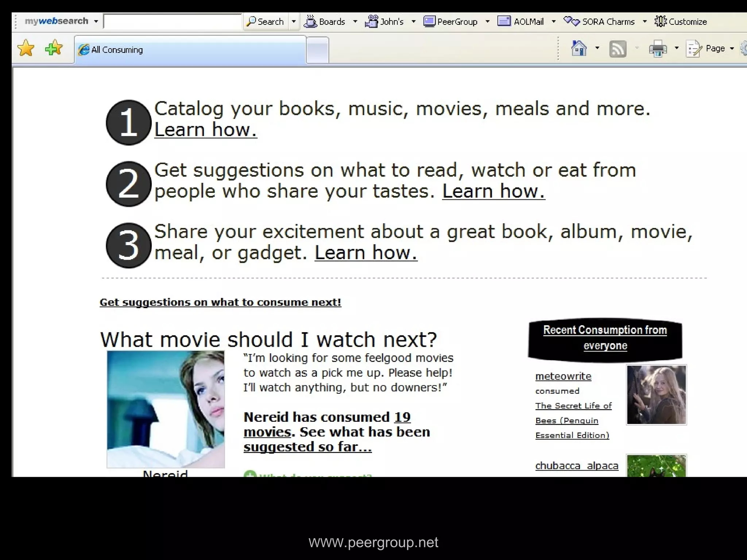The width and height of the screenshot is (747, 560).
Task: Click the Add to Favorites icon
Action: point(54,48)
